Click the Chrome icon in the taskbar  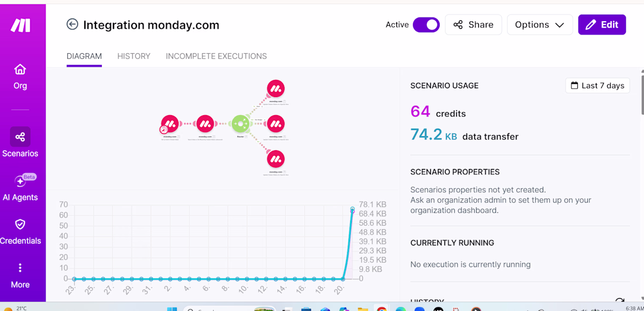pyautogui.click(x=382, y=309)
